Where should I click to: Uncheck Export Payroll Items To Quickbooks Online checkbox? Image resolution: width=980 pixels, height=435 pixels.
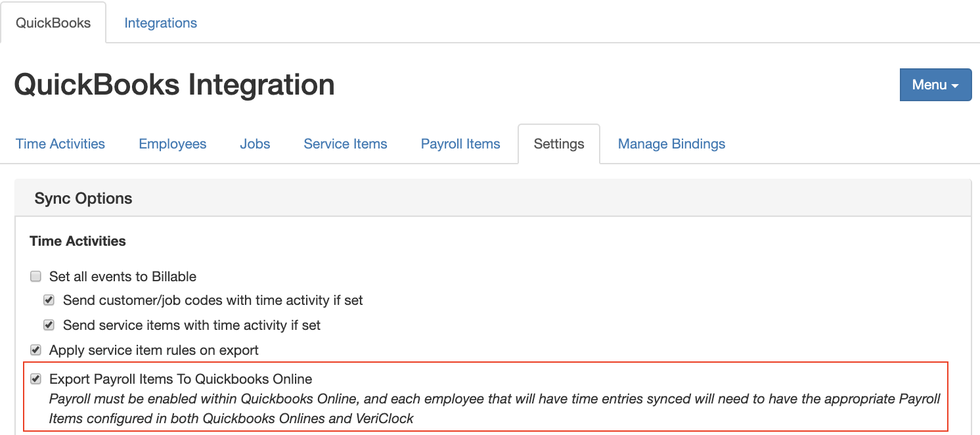point(36,379)
